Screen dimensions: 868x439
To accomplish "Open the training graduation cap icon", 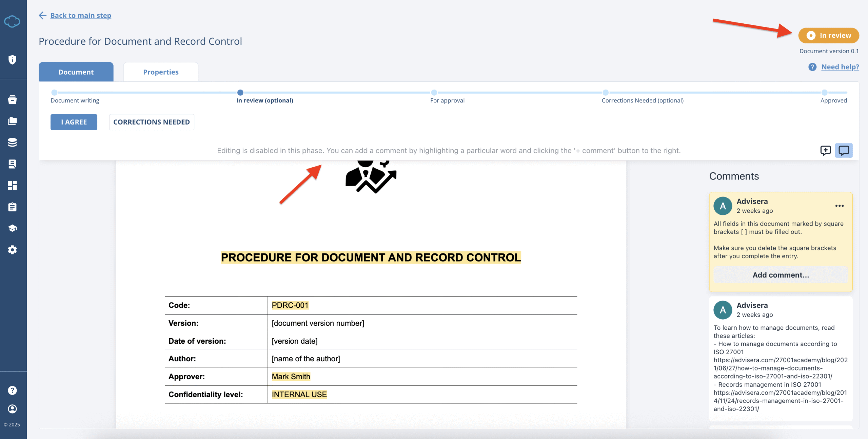I will coord(13,228).
